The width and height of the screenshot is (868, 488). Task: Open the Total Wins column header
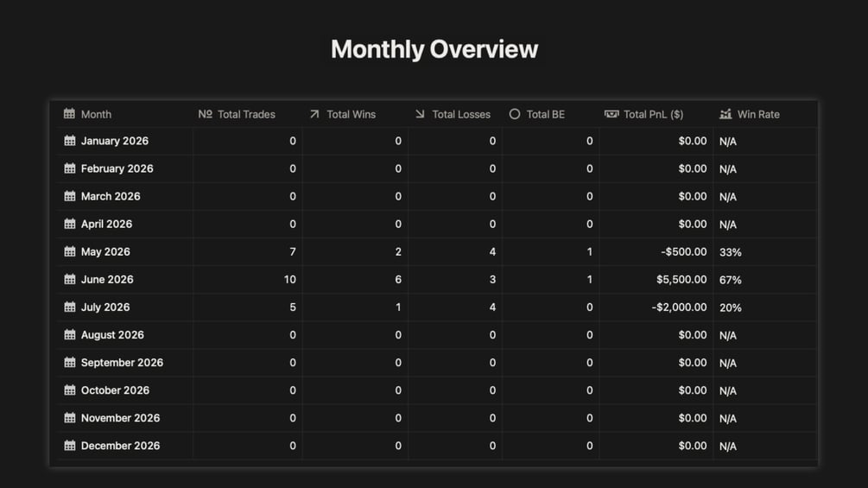click(x=351, y=114)
